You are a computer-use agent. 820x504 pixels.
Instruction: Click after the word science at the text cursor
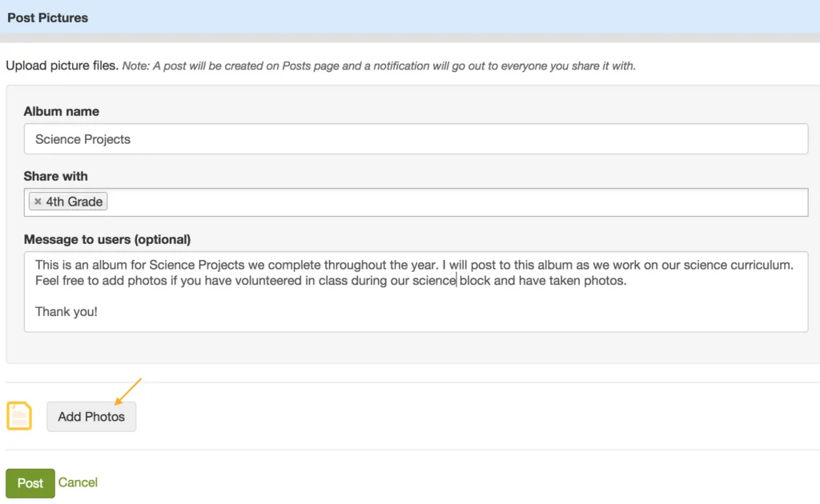pyautogui.click(x=457, y=281)
